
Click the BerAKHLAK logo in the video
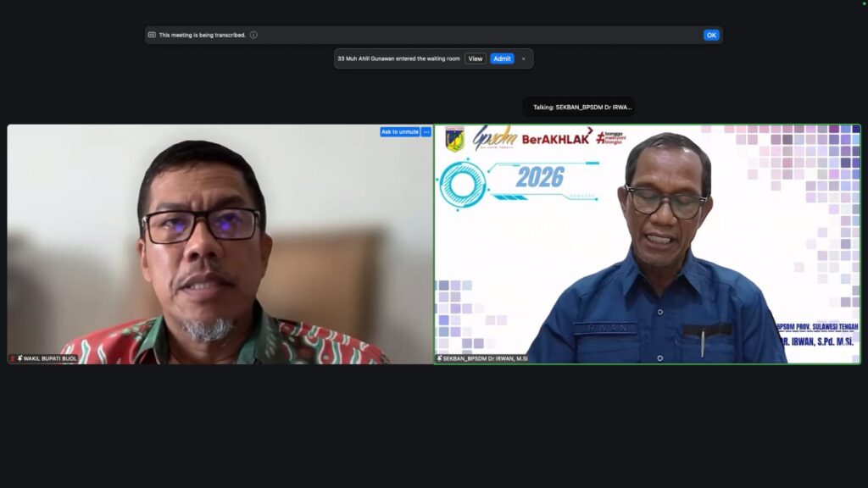pos(556,139)
